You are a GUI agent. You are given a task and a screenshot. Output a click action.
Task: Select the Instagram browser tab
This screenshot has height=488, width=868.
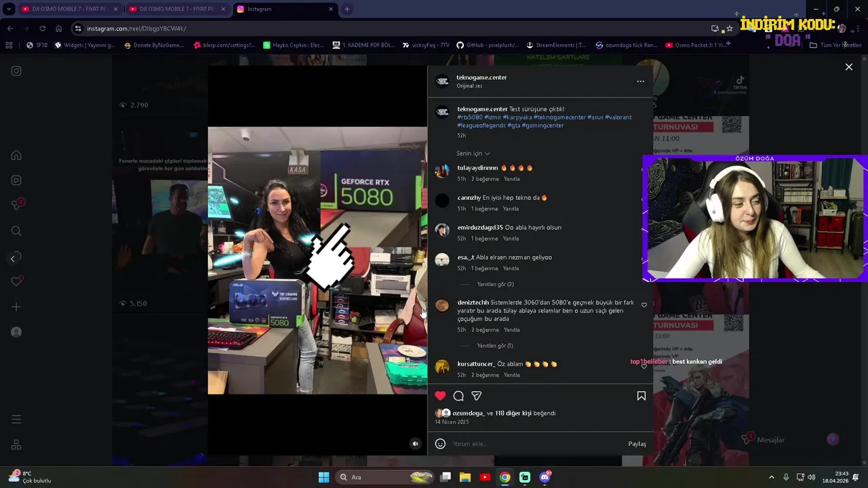285,9
